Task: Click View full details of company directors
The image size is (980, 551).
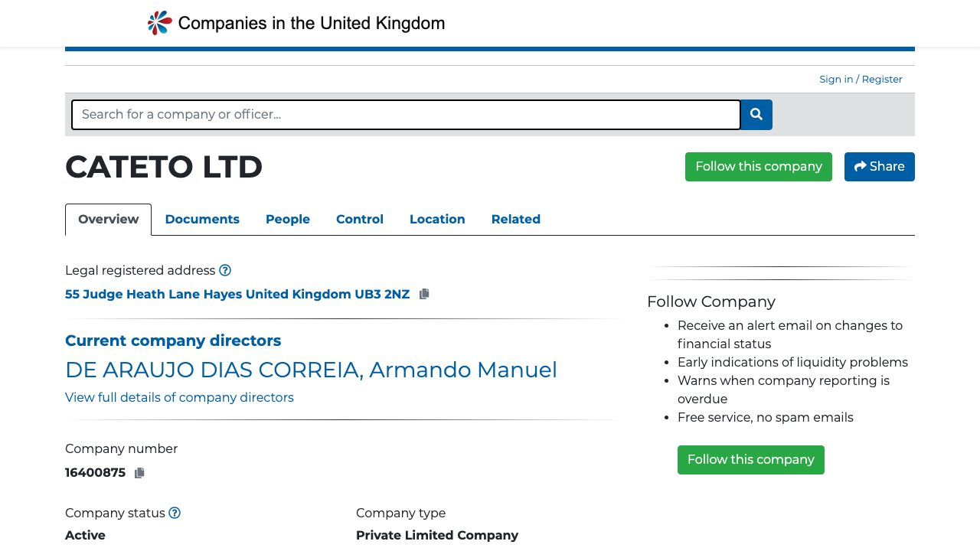Action: (179, 397)
